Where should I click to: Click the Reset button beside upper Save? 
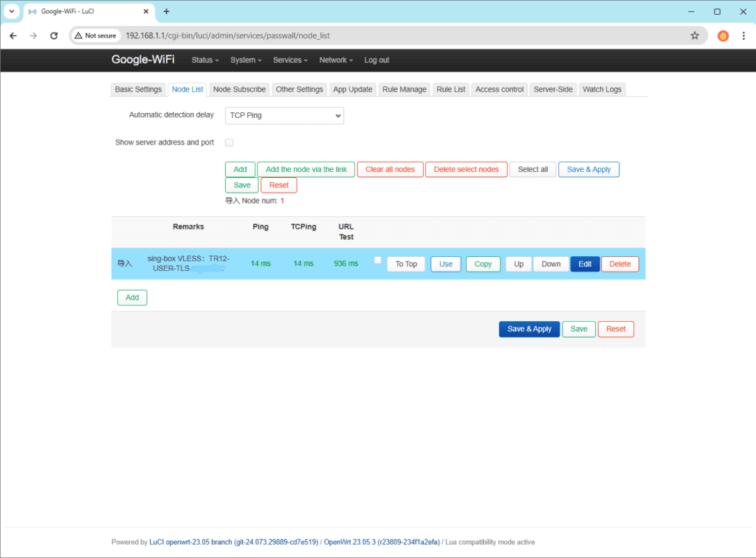coord(278,185)
